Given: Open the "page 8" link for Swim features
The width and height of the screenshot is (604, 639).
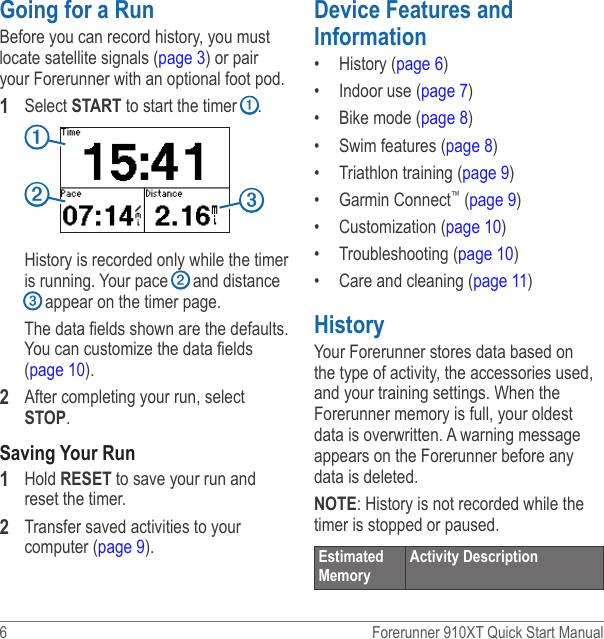Looking at the screenshot, I should click(469, 146).
